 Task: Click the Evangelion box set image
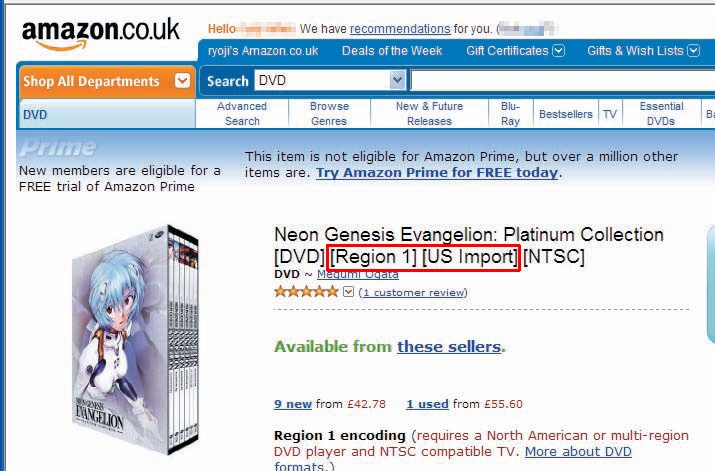point(136,340)
